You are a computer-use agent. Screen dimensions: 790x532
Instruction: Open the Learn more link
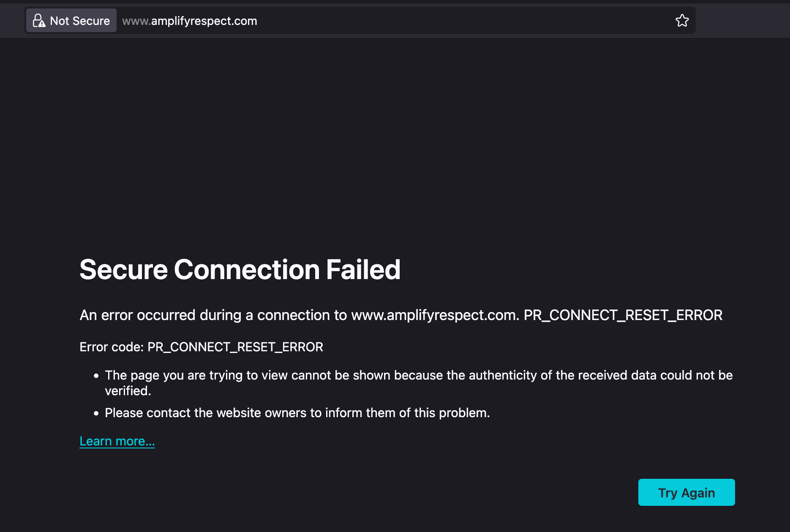pos(117,441)
